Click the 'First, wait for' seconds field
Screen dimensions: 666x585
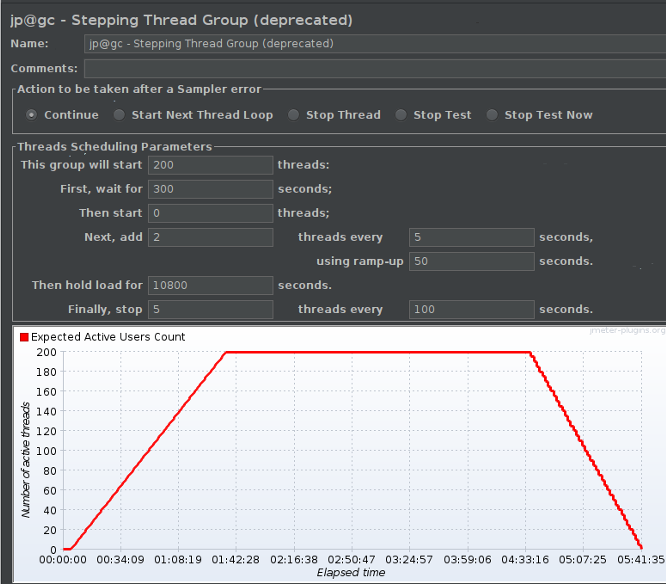click(x=210, y=189)
